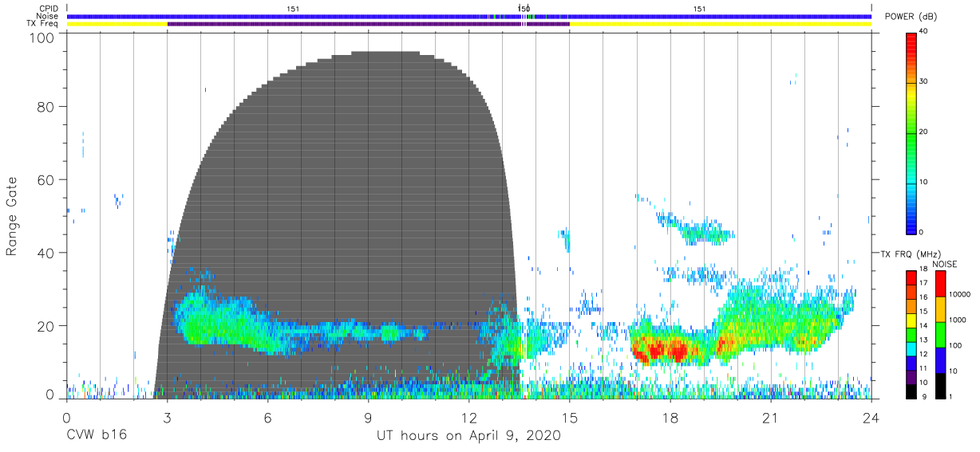Click the 1 tick on the NOISE legend
The image size is (980, 452).
pos(951,396)
